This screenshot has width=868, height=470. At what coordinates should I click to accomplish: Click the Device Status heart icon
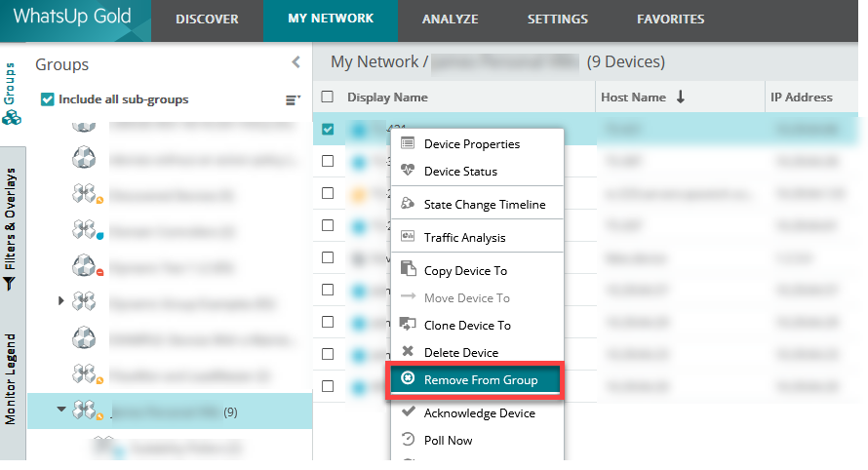408,170
